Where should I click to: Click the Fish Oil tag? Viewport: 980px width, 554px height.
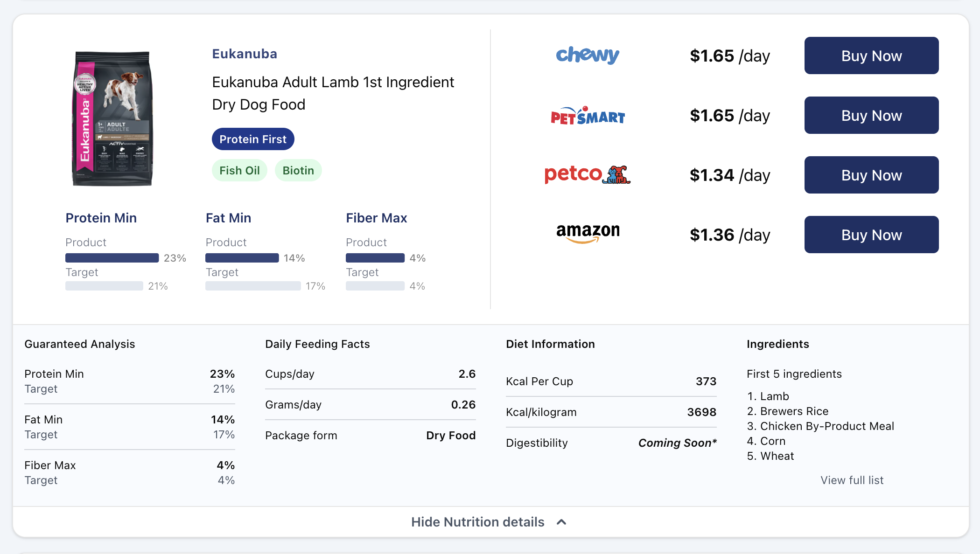239,170
